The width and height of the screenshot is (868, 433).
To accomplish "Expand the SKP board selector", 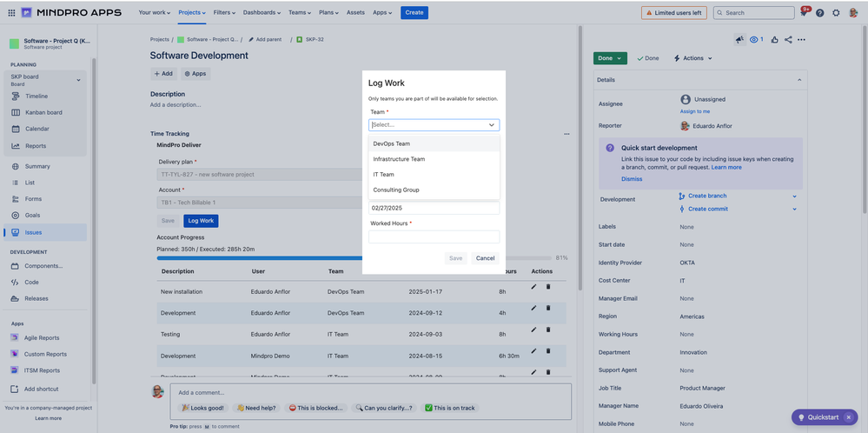I will 78,80.
